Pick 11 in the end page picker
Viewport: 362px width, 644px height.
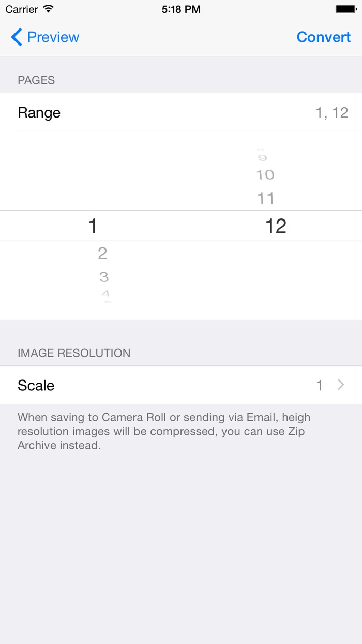(x=265, y=198)
